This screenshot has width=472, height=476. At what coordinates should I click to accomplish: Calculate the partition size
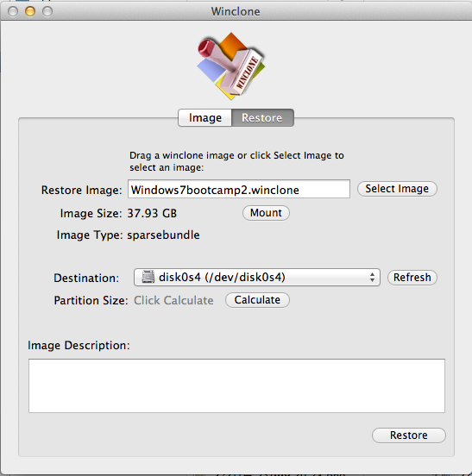coord(257,300)
